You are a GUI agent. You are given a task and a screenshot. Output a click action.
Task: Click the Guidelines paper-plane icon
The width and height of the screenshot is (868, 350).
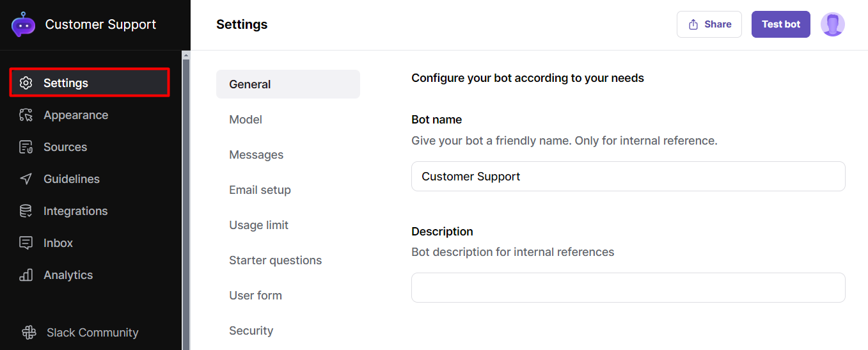26,179
